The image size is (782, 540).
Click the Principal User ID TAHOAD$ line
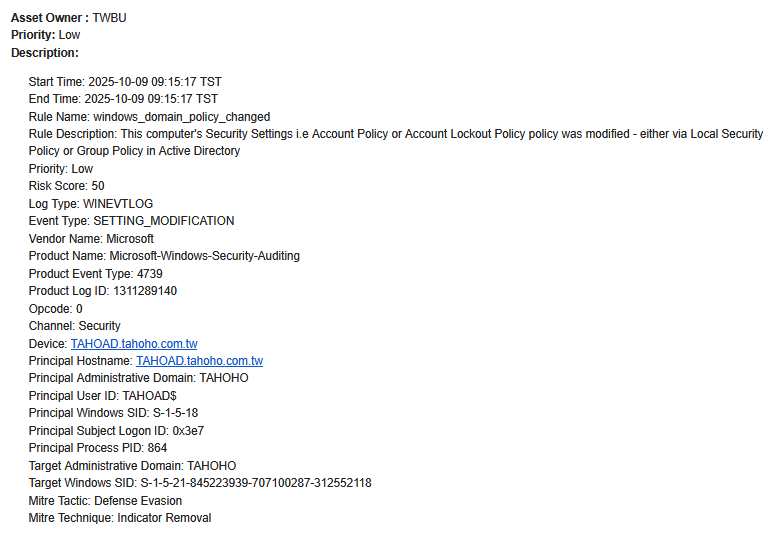[x=103, y=396]
